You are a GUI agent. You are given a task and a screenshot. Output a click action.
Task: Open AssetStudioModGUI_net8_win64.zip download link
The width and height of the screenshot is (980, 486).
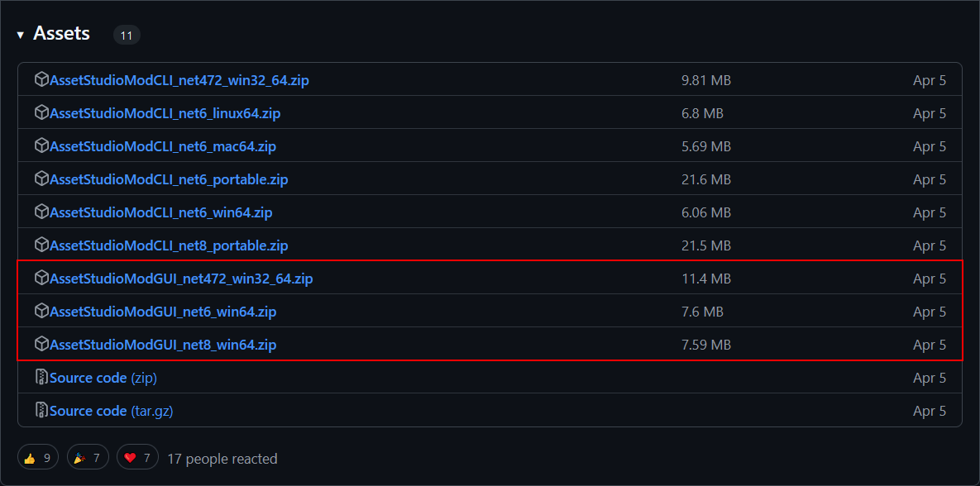tap(163, 345)
